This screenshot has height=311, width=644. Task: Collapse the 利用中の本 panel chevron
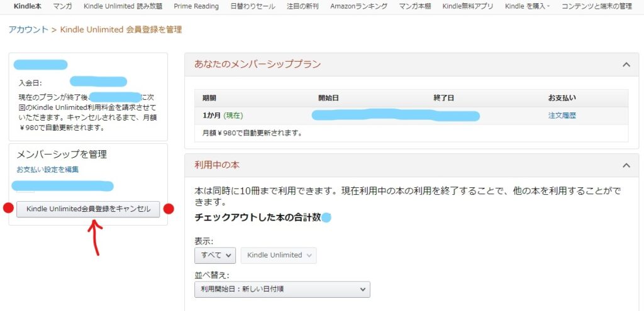click(x=626, y=165)
